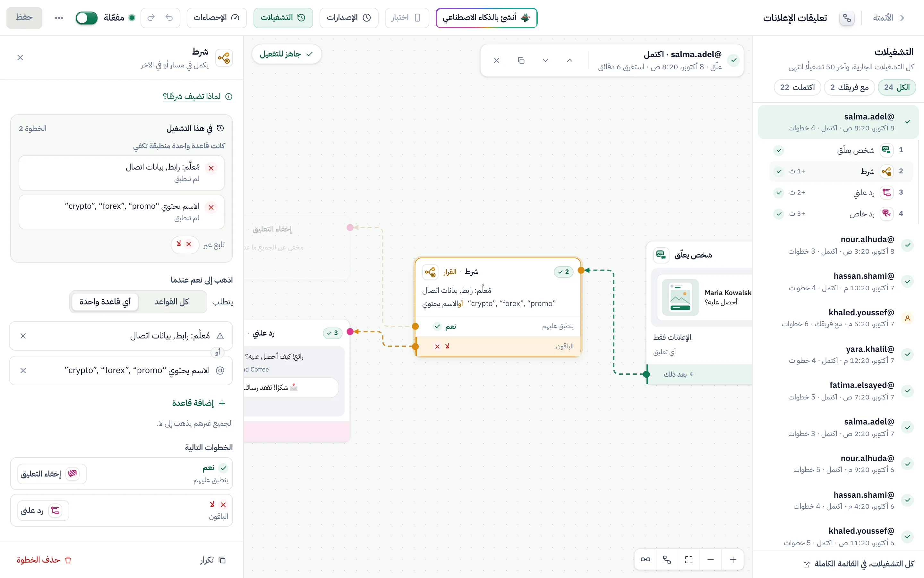Zoom out on the canvas
Viewport: 924px width, 578px height.
pos(711,560)
